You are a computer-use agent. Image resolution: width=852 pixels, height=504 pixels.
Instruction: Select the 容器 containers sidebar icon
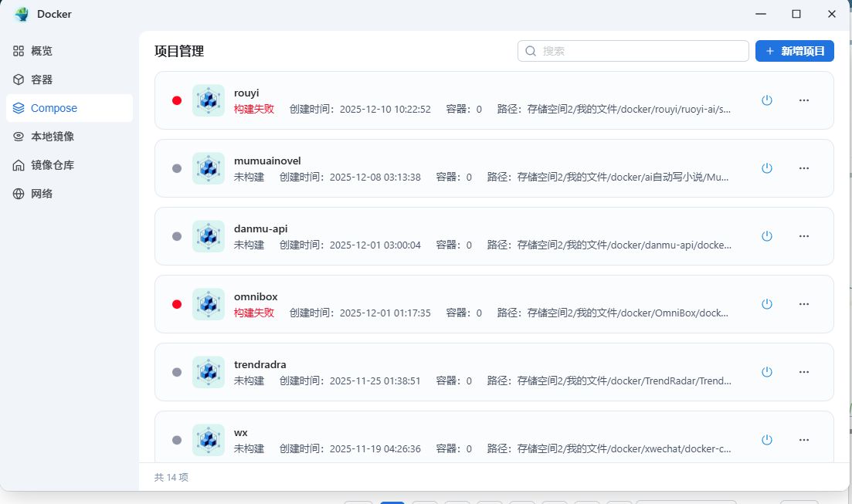pyautogui.click(x=19, y=79)
